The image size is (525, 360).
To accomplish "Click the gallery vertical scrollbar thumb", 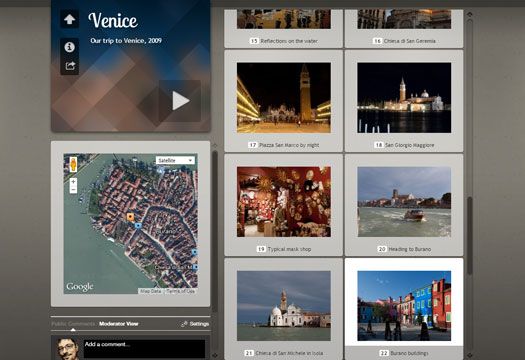I will tap(470, 235).
